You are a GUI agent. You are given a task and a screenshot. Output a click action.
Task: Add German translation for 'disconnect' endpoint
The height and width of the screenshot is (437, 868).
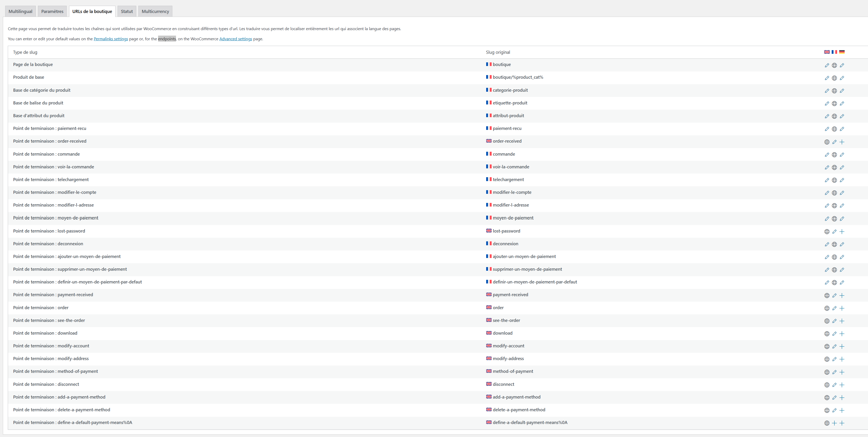pos(842,385)
